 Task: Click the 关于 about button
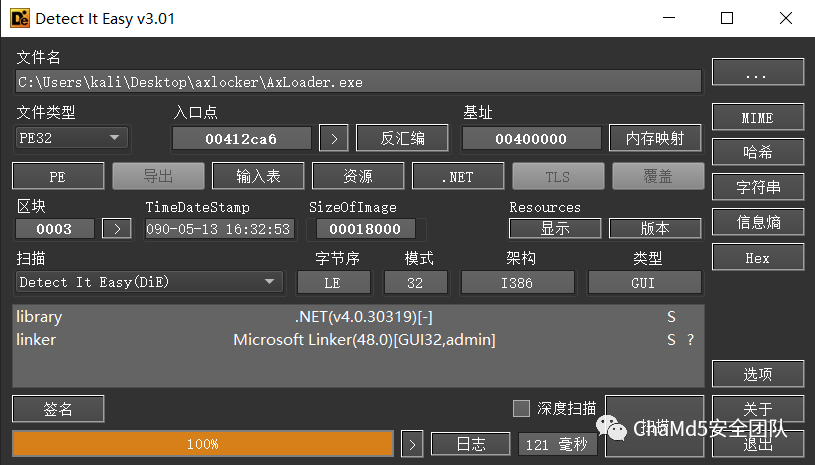click(758, 408)
